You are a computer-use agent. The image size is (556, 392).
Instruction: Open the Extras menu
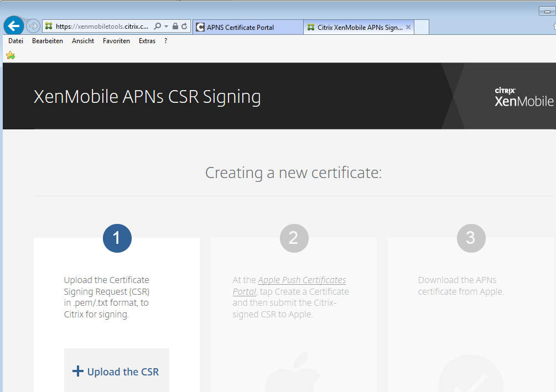point(147,41)
